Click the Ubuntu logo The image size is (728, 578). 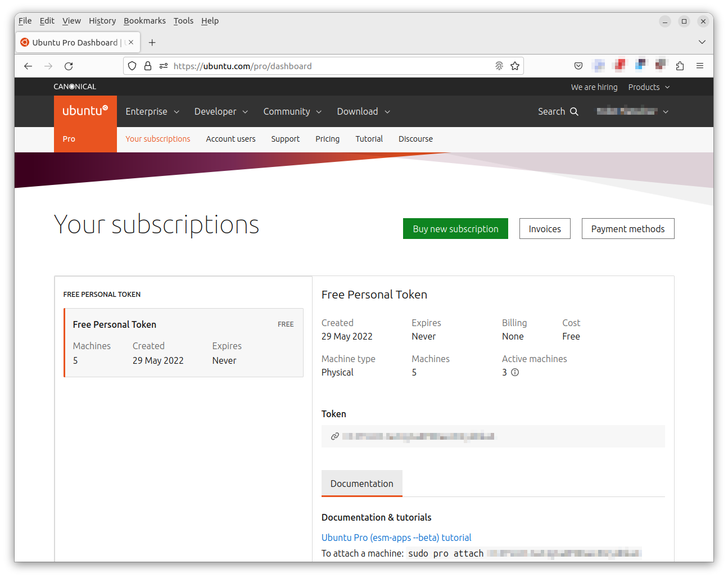point(85,111)
